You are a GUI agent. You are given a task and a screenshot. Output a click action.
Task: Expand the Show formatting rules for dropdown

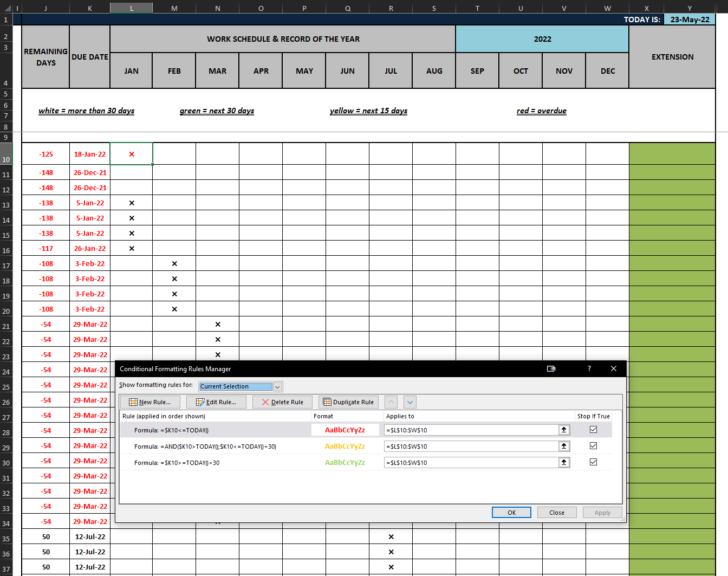(x=277, y=386)
